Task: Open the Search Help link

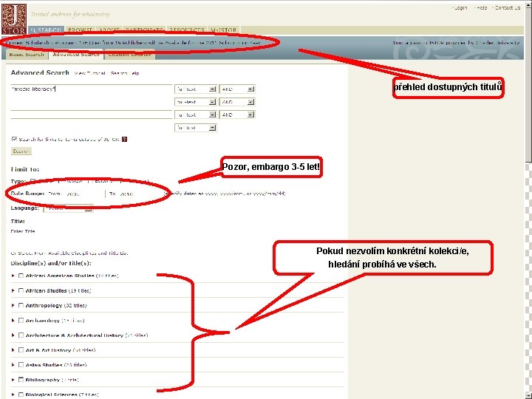Action: 125,73
